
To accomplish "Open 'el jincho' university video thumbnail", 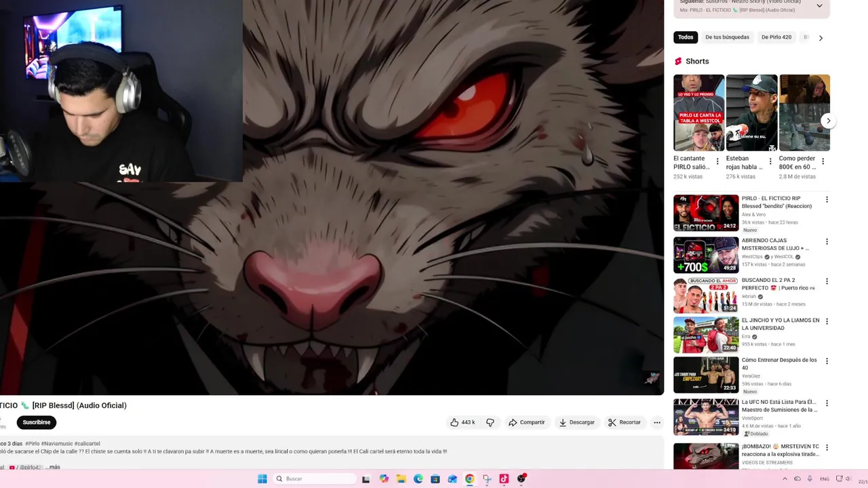I will (x=706, y=335).
